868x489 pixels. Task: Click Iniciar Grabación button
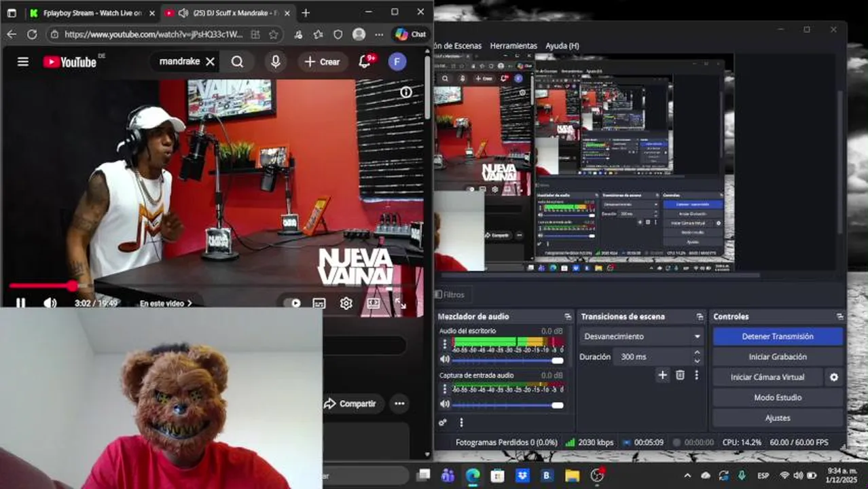[x=778, y=357]
